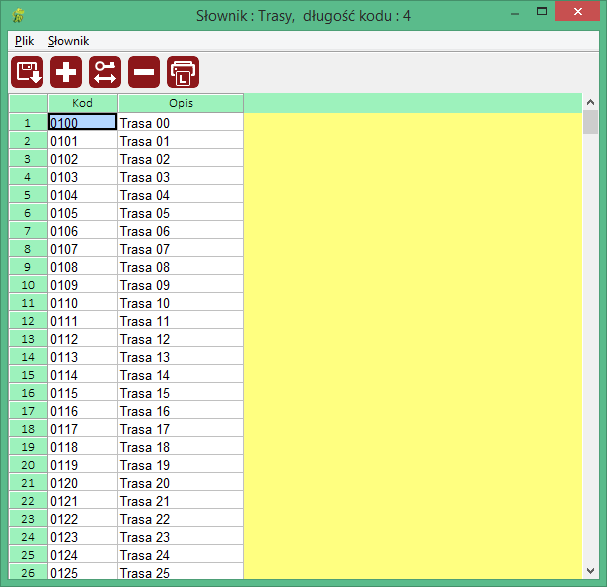Viewport: 607px width, 587px height.
Task: Select row header number 20
Action: tap(28, 465)
